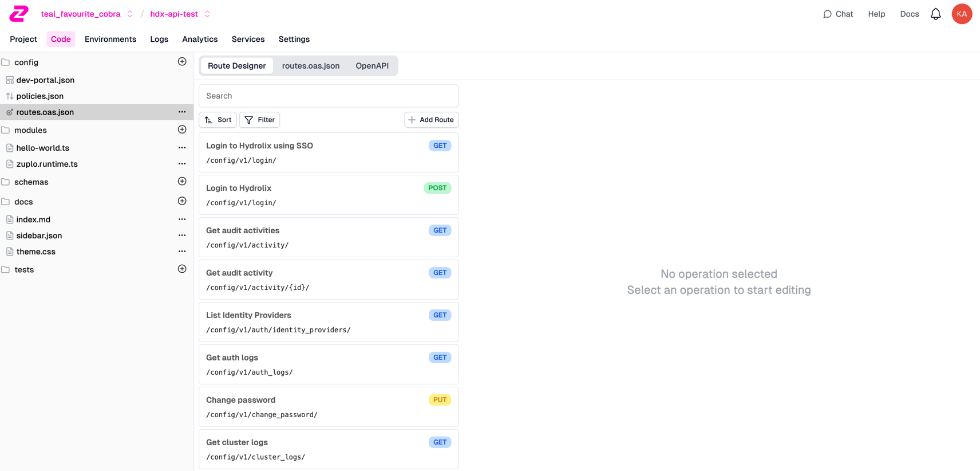The width and height of the screenshot is (980, 471).
Task: Add a new file to config folder
Action: click(x=182, y=61)
